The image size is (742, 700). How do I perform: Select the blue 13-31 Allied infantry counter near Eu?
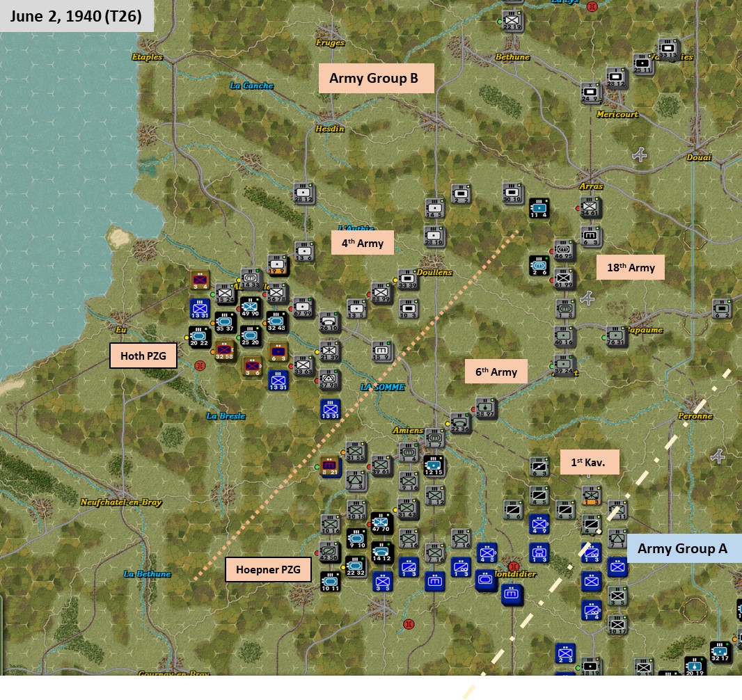[x=200, y=308]
